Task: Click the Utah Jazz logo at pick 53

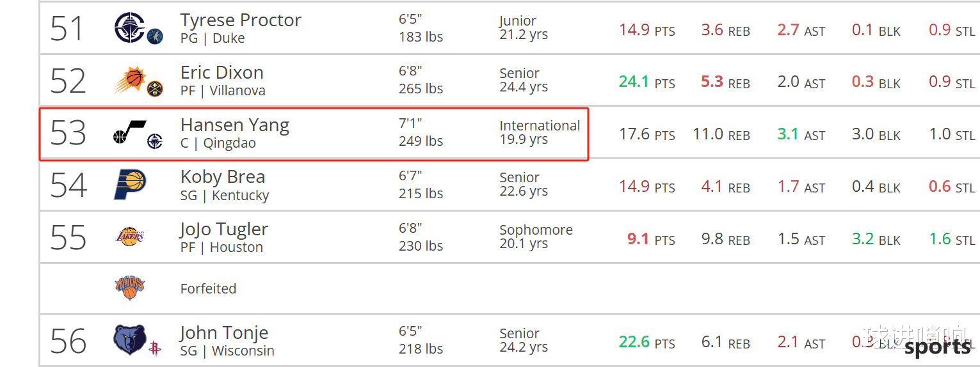Action: coord(129,131)
